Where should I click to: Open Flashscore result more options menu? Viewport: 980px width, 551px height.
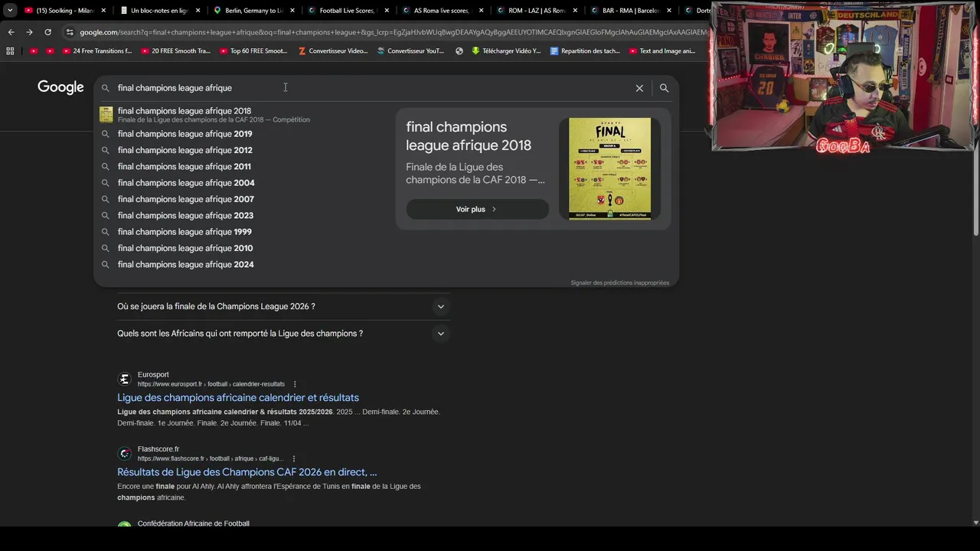coord(293,458)
